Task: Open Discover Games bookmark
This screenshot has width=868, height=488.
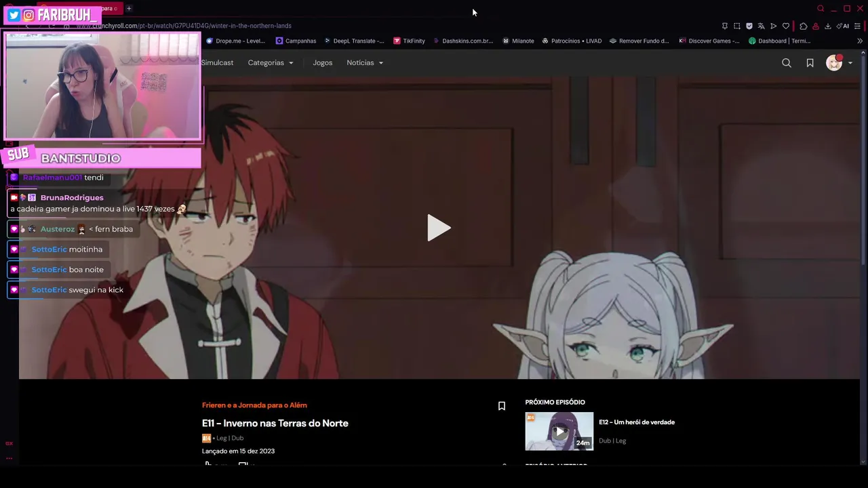Action: tap(709, 41)
